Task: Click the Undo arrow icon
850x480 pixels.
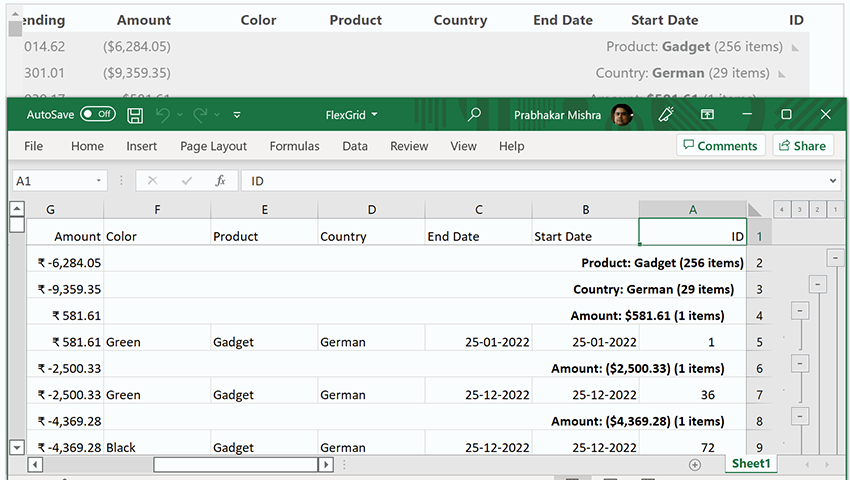Action: point(163,115)
